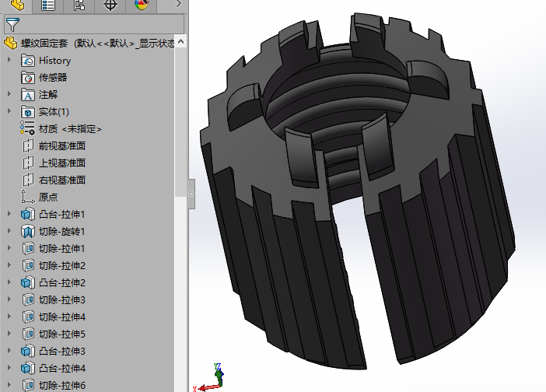Image resolution: width=546 pixels, height=392 pixels.
Task: Select the 切除-旋转1 text label
Action: click(62, 231)
